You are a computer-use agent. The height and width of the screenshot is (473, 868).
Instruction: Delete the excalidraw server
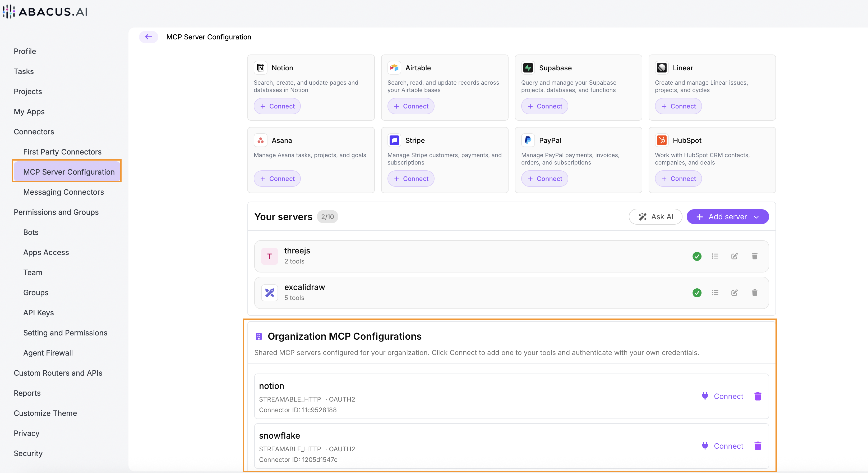(755, 293)
